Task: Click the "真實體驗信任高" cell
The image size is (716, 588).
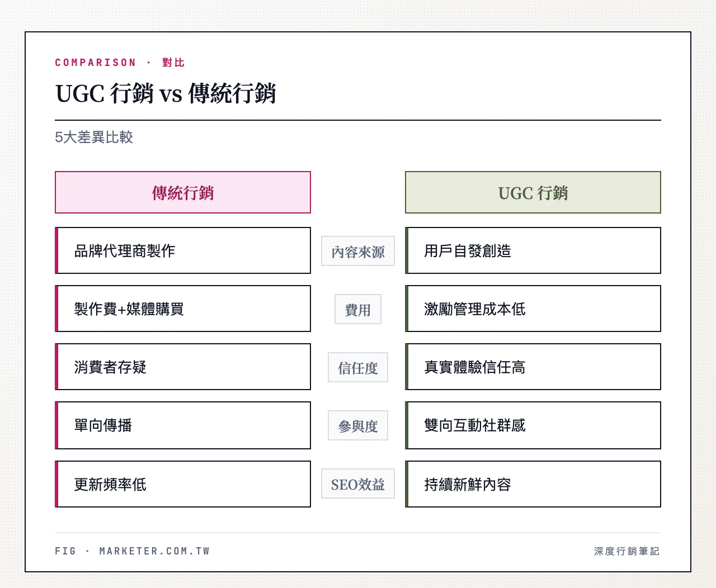Action: [533, 367]
